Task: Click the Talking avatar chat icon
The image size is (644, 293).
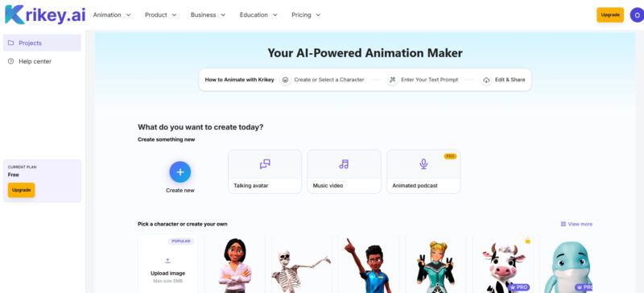Action: (265, 164)
